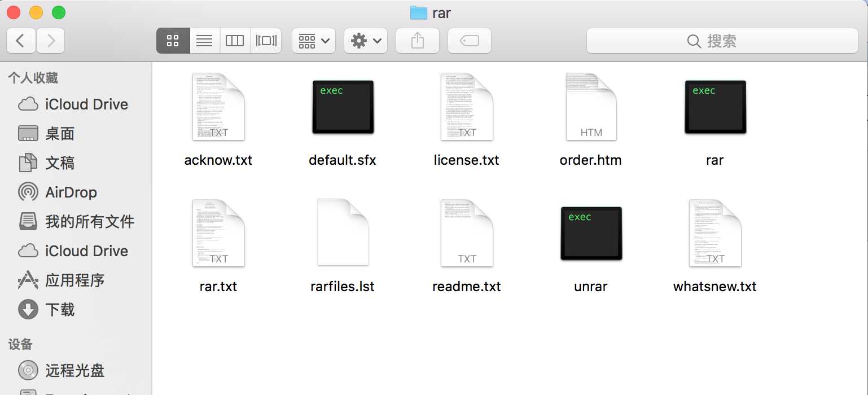Click the default.sfx file name

(x=343, y=160)
